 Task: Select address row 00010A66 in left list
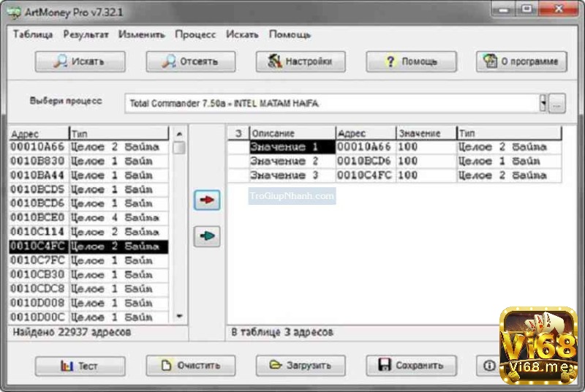[x=88, y=147]
